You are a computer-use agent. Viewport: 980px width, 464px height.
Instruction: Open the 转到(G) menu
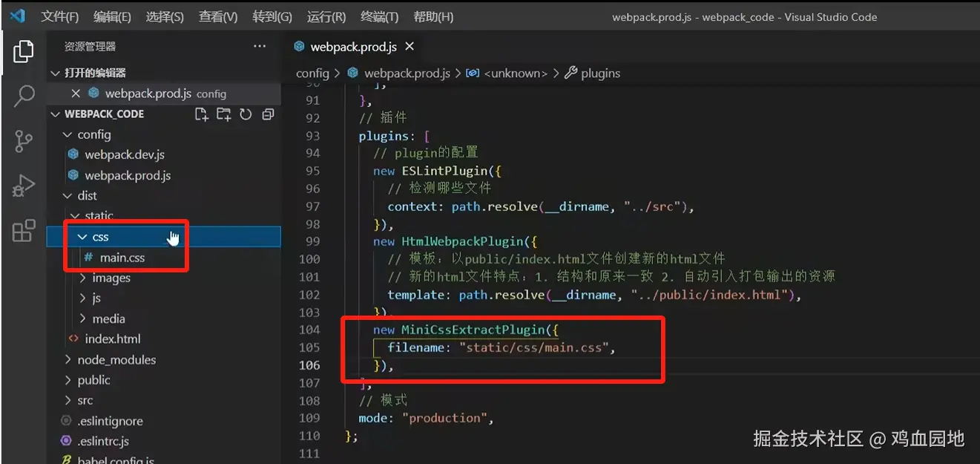272,16
